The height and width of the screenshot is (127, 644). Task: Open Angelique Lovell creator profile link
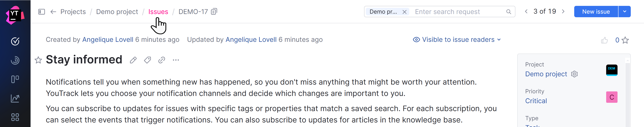tap(107, 40)
